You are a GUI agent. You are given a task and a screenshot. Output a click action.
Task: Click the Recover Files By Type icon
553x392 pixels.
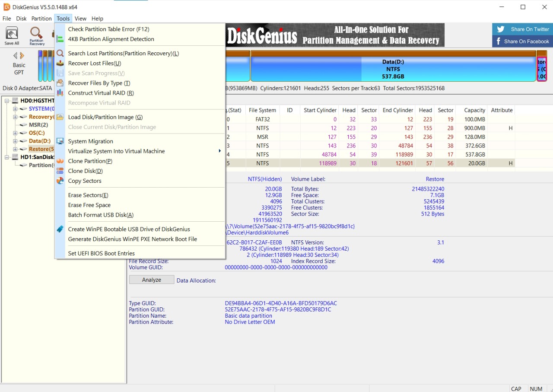coord(60,83)
